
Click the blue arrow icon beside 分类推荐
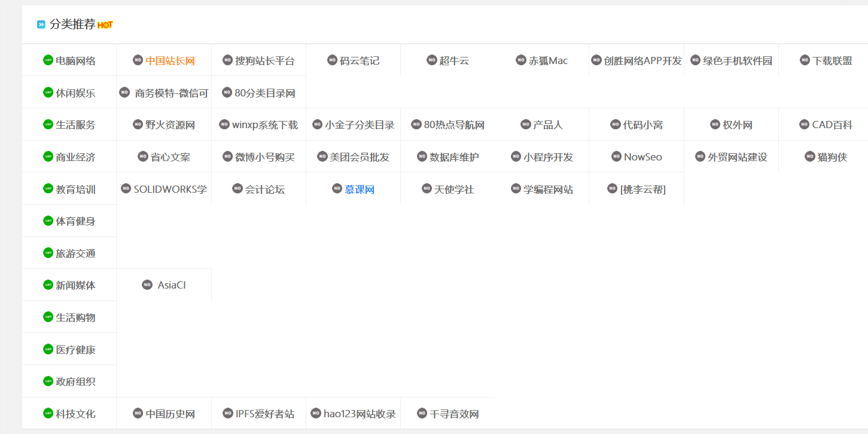[41, 25]
